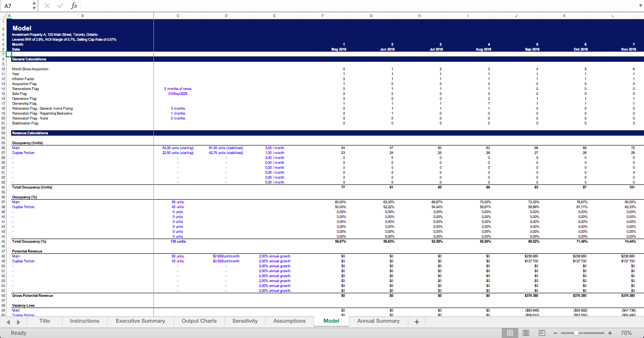
Task: Switch to Normal view in the status bar
Action: click(510, 333)
